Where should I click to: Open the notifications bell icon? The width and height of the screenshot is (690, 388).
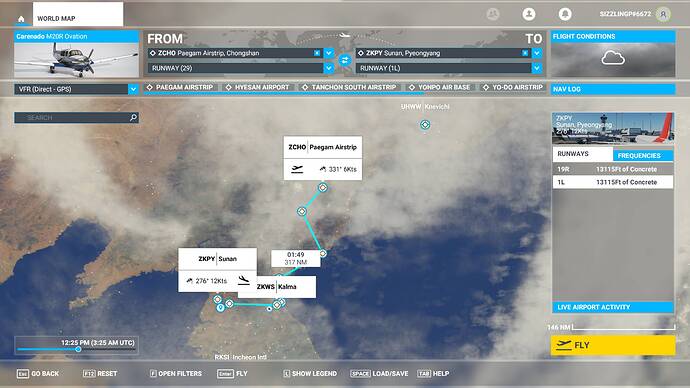565,14
